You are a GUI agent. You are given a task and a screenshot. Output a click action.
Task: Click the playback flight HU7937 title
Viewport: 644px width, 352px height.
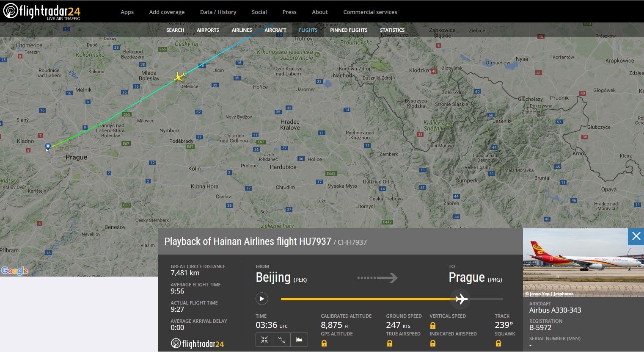248,241
